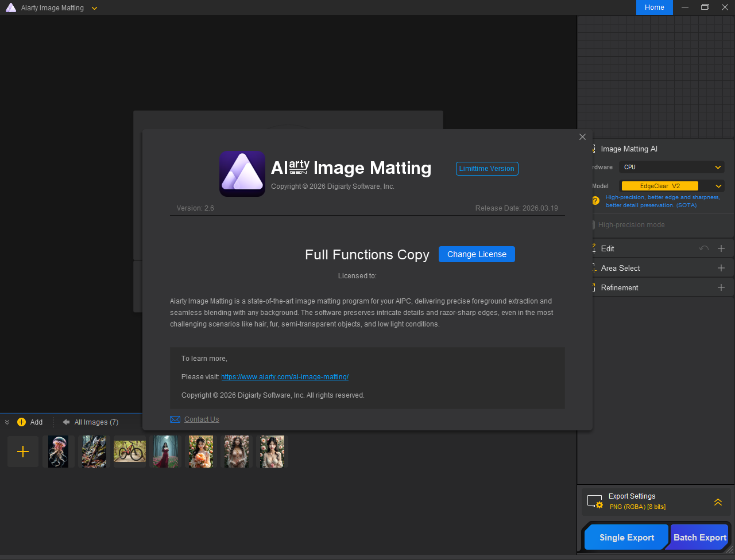735x560 pixels.
Task: Select the thumbnail of woman holding orange flower
Action: pos(201,452)
